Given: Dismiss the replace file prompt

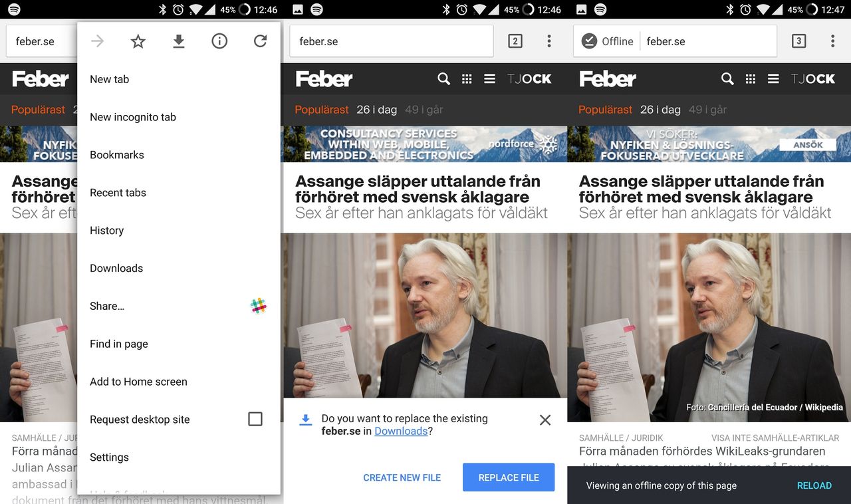Looking at the screenshot, I should 545,420.
